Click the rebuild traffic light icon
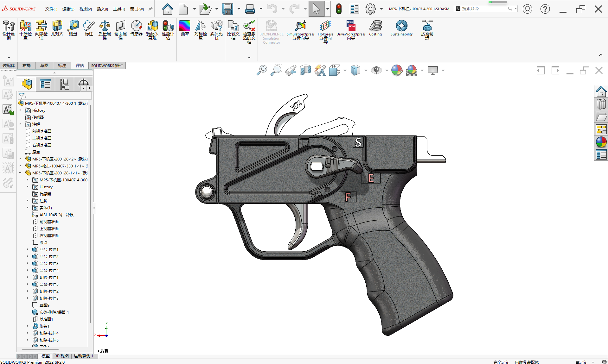This screenshot has height=364, width=608. click(339, 9)
